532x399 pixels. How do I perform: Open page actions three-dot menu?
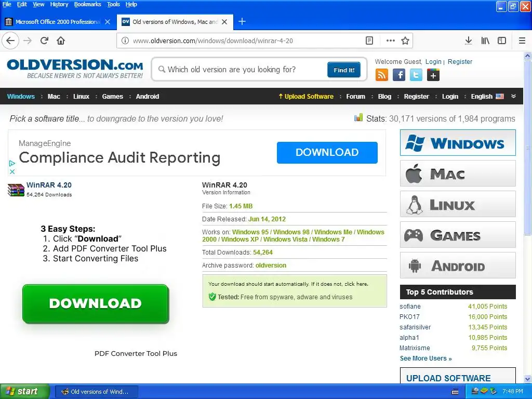coord(391,41)
